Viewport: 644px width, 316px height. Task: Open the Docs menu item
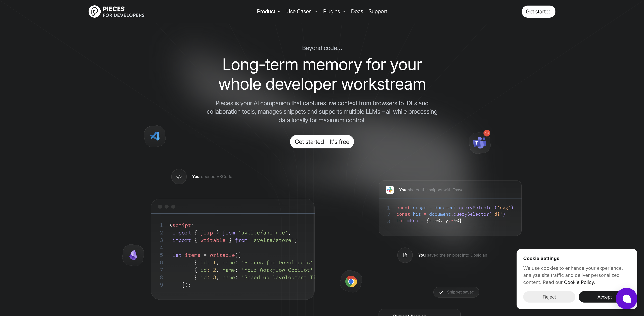[357, 11]
